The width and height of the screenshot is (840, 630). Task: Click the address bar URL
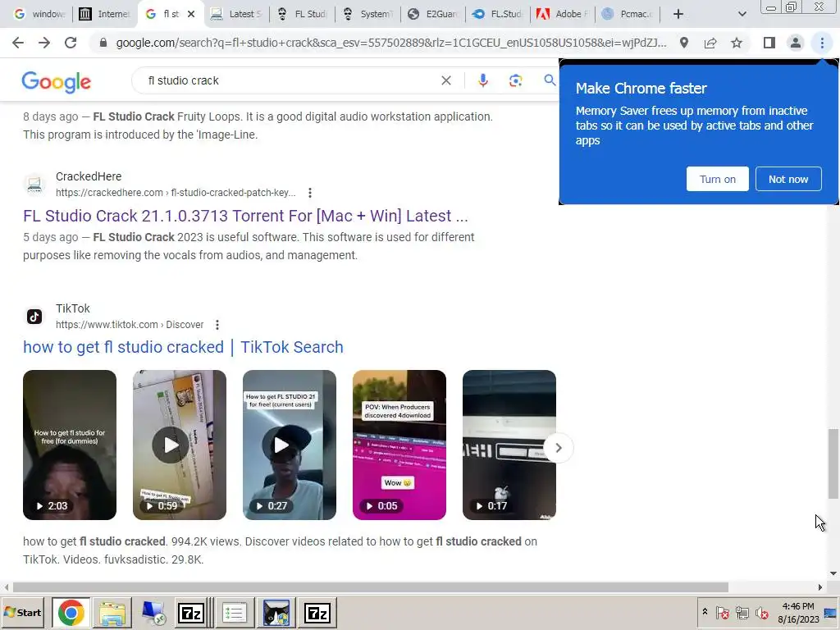click(391, 43)
